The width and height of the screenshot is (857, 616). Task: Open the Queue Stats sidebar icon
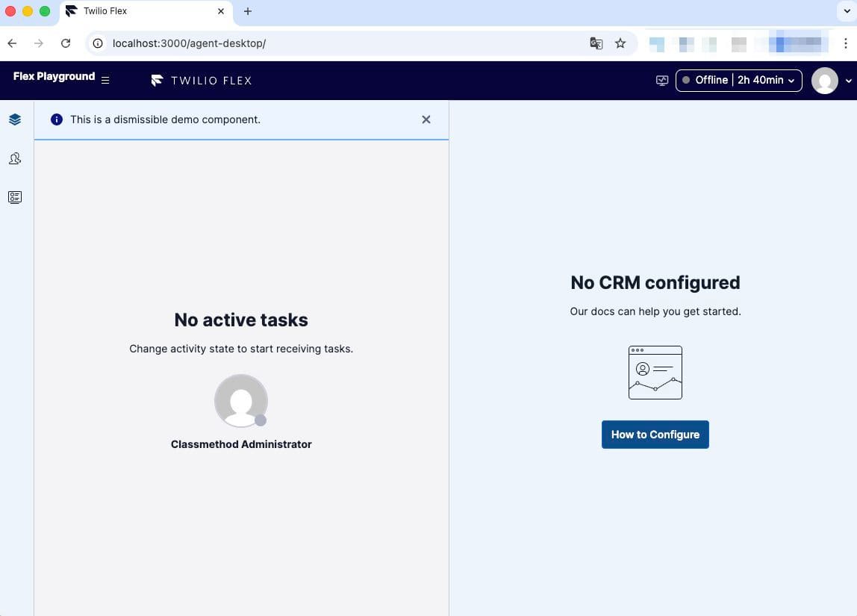(x=15, y=197)
